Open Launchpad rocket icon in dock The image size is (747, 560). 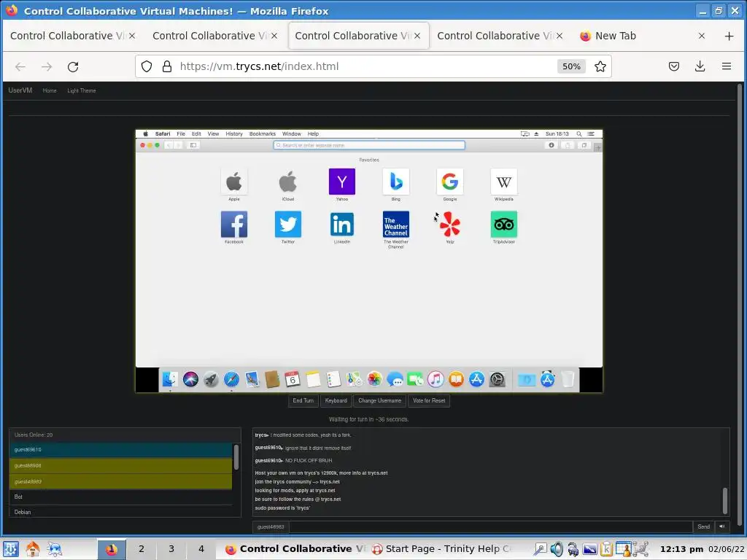point(211,379)
